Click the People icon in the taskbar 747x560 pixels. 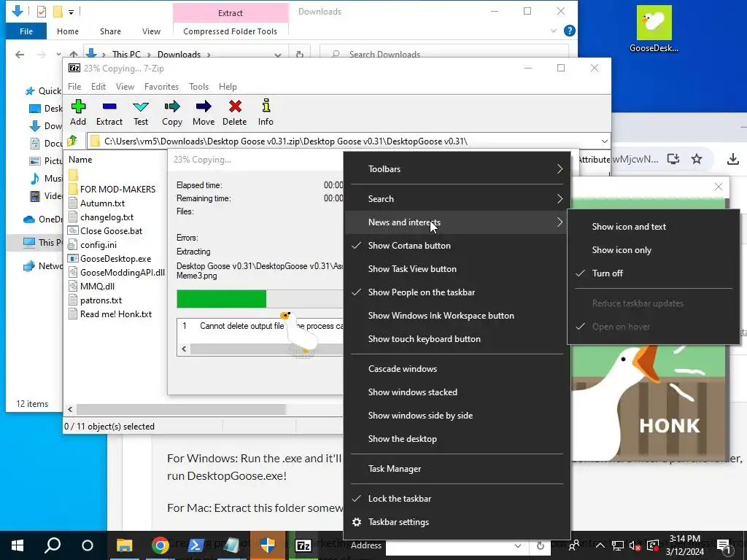pyautogui.click(x=575, y=545)
